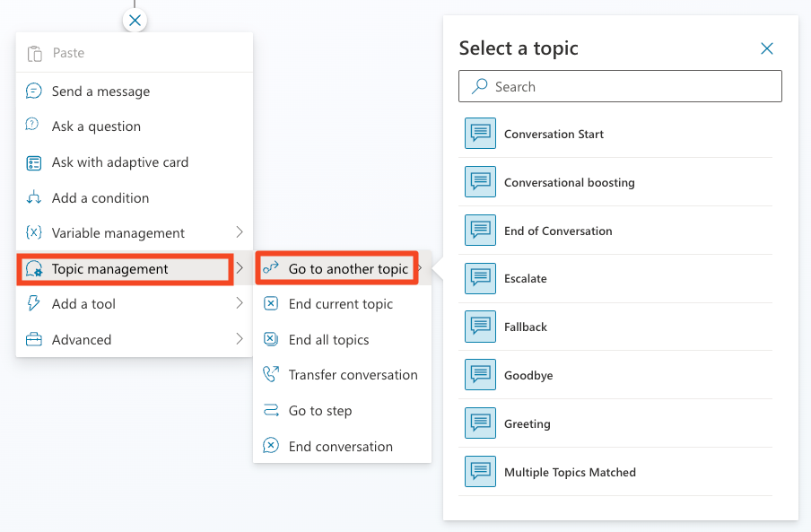
Task: Click the Add a condition branch icon
Action: pos(34,197)
